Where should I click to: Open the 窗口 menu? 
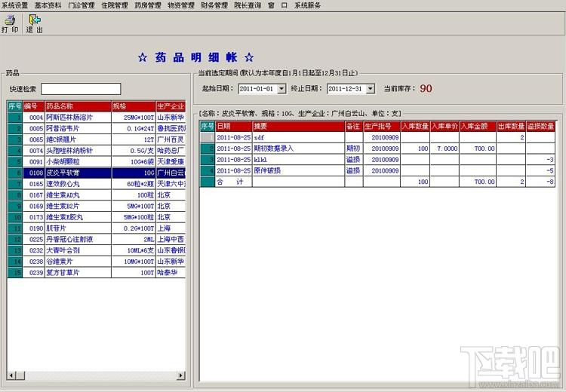pos(277,5)
